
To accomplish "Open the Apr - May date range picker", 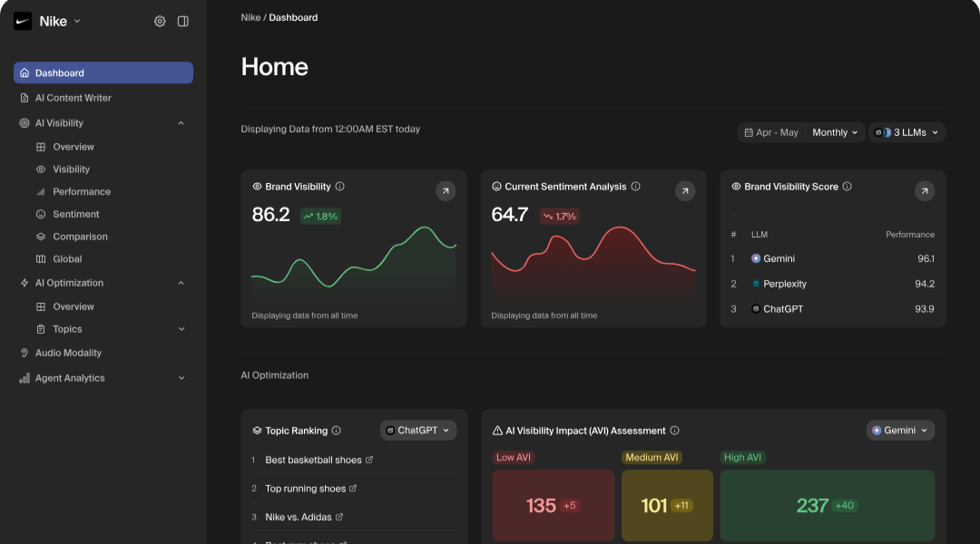I will coord(771,132).
